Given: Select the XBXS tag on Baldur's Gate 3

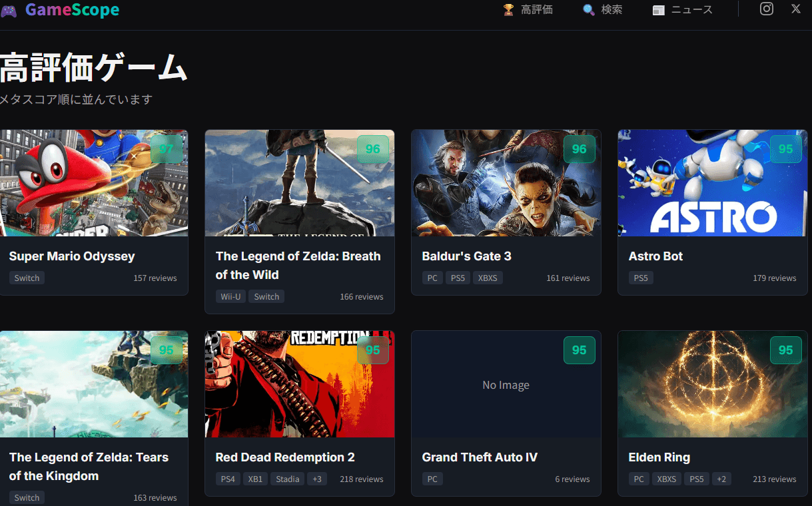Looking at the screenshot, I should pyautogui.click(x=488, y=278).
